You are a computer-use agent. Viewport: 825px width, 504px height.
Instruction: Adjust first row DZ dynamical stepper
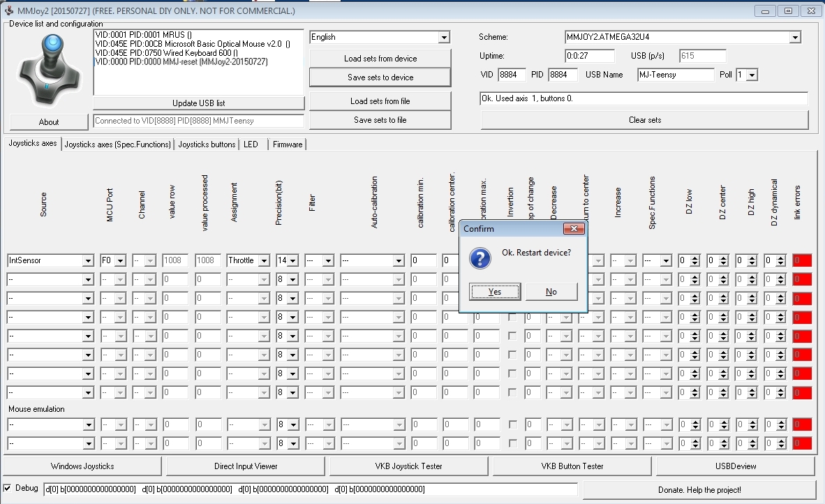[x=780, y=260]
